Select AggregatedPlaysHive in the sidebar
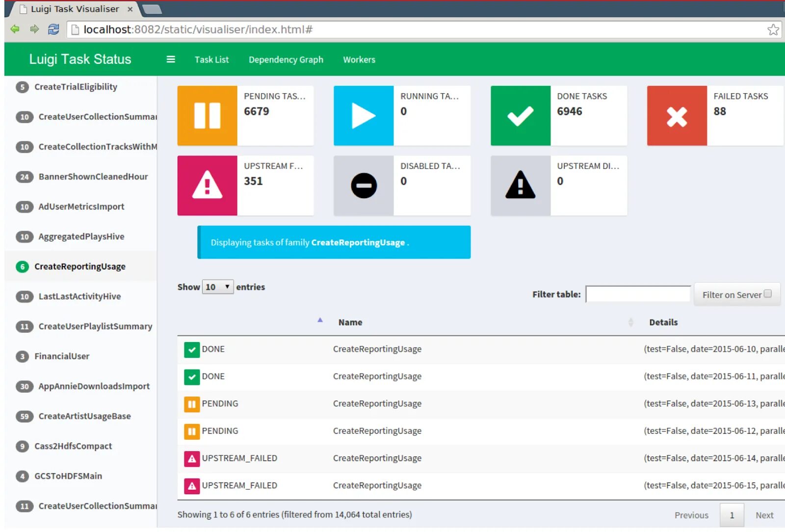Screen dimensions: 785x532 [81, 237]
